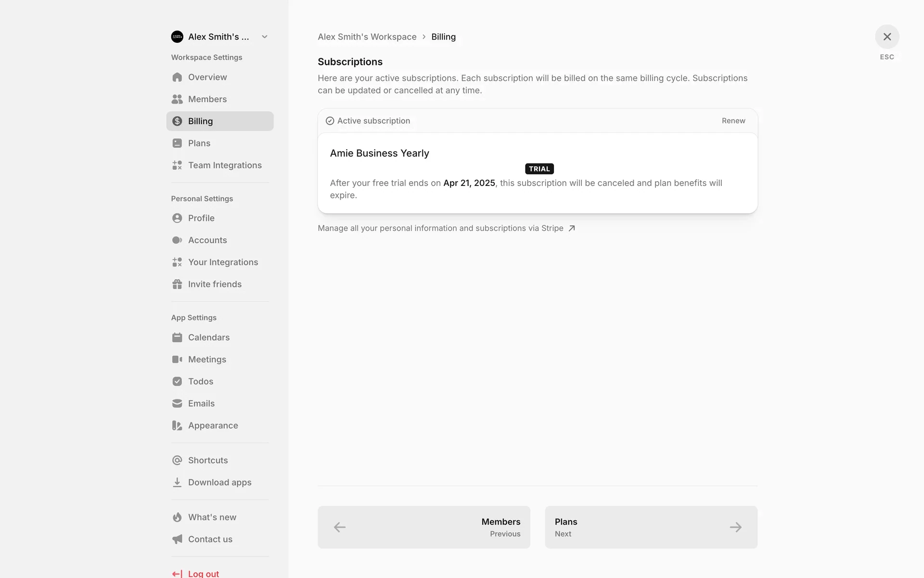Expand the workspace switcher chevron
Screen dimensions: 924x578
(264, 37)
